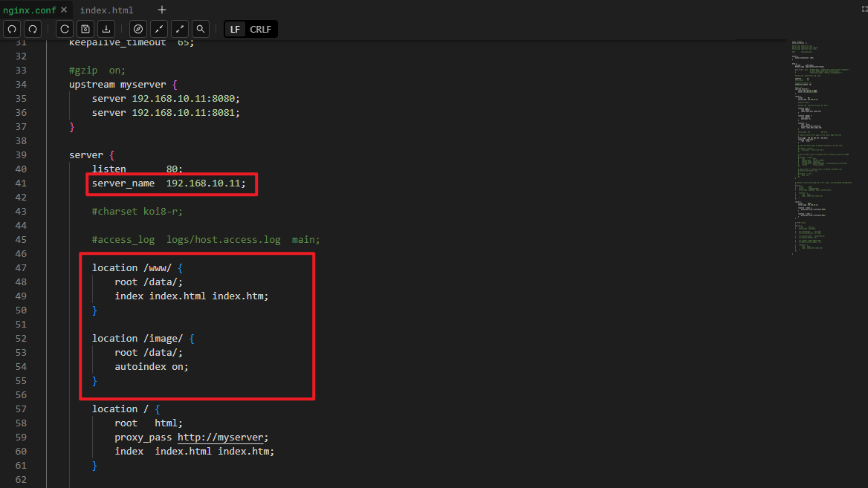
Task: Click line number 39
Action: (x=21, y=155)
